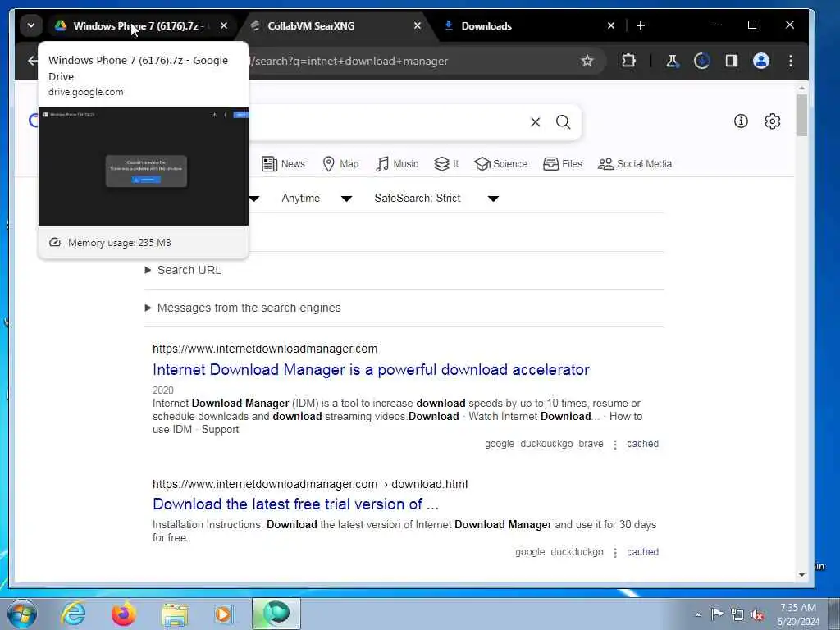The height and width of the screenshot is (630, 840).
Task: Select the It category
Action: click(446, 164)
